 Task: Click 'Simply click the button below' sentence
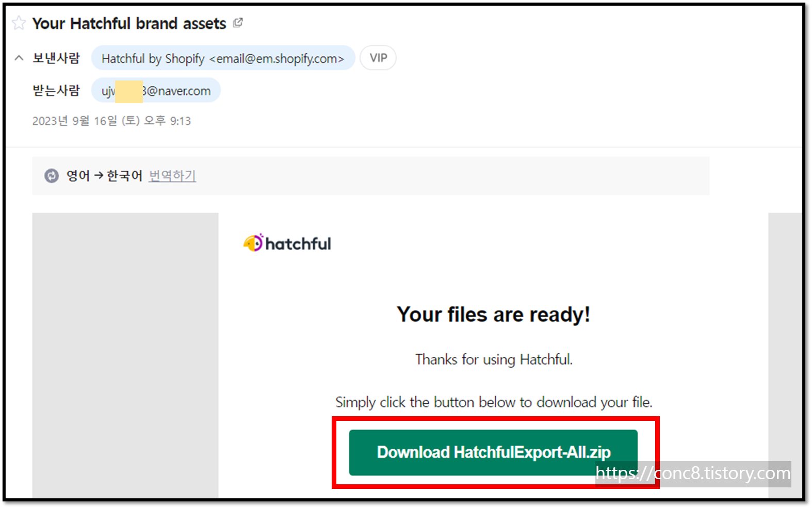494,402
